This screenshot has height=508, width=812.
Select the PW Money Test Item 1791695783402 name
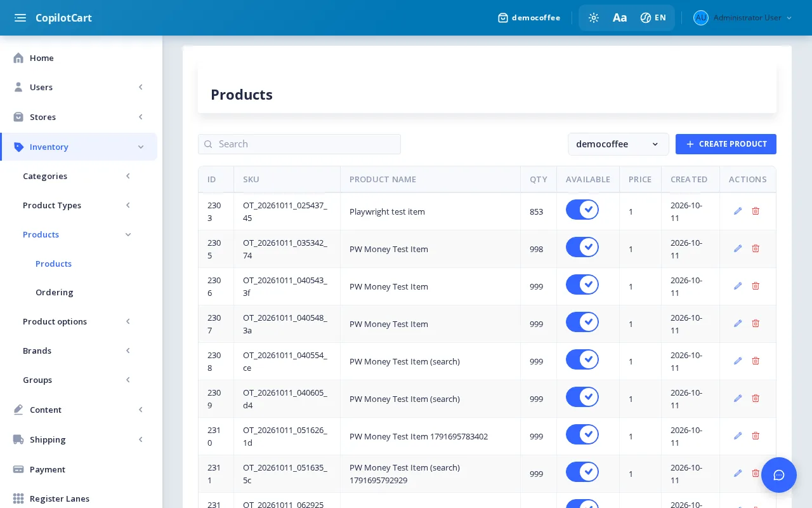[419, 436]
